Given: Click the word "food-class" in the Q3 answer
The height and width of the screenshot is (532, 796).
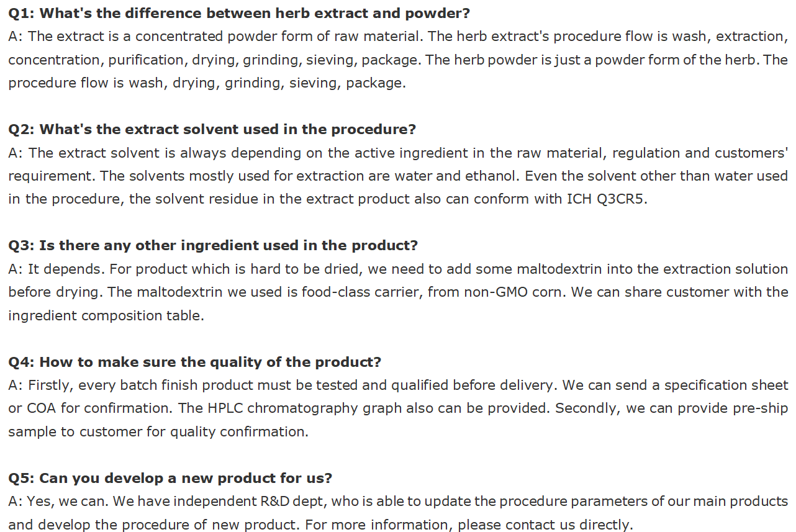Looking at the screenshot, I should tap(335, 292).
